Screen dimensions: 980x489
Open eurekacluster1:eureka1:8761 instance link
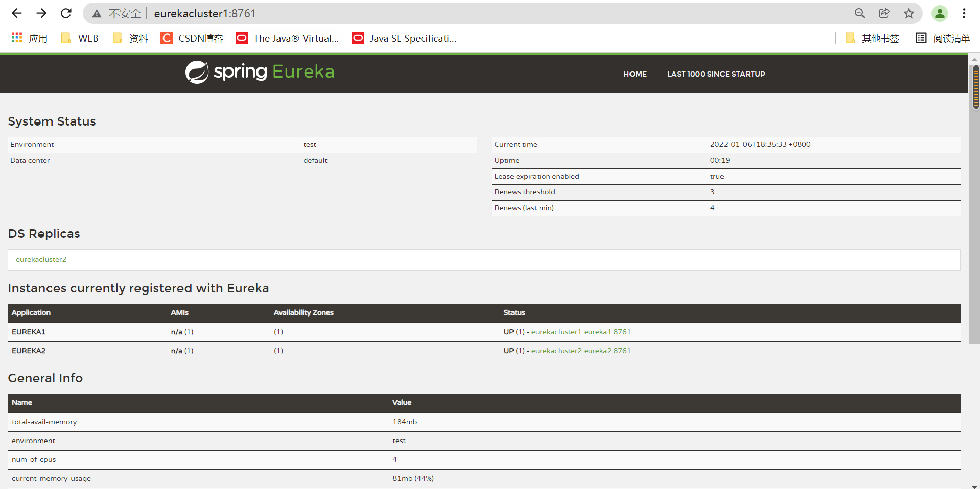click(581, 332)
